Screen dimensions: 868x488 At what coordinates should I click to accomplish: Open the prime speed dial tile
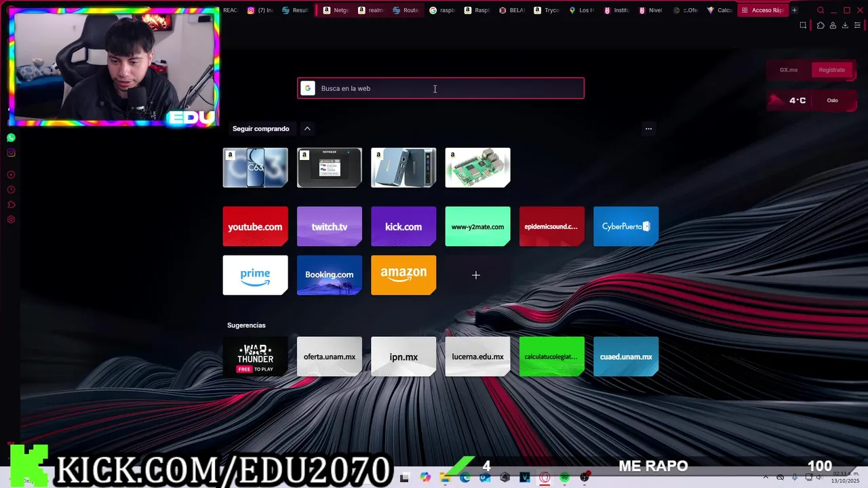click(255, 275)
